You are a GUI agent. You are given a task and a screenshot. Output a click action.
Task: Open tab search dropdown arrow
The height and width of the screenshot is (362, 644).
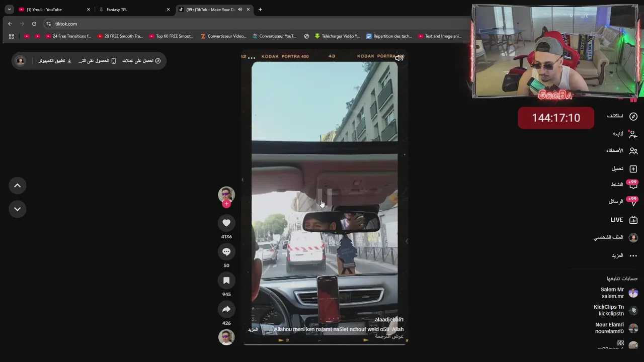(x=9, y=10)
